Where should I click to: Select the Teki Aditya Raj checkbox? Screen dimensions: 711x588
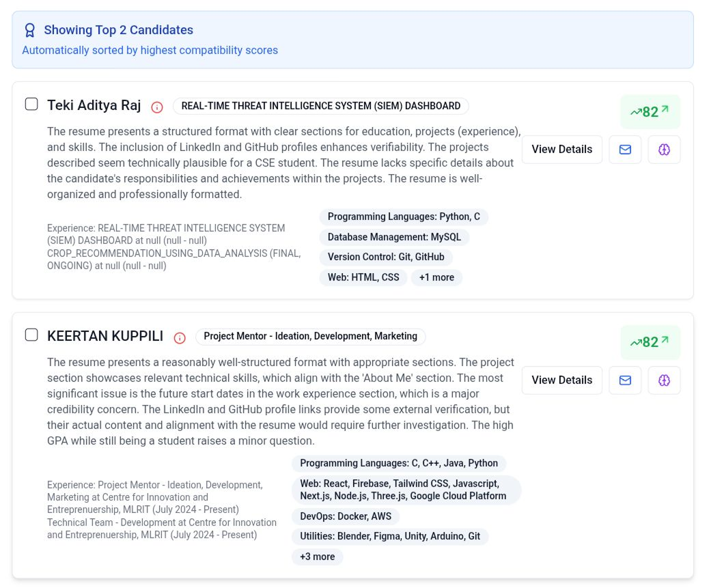coord(31,104)
